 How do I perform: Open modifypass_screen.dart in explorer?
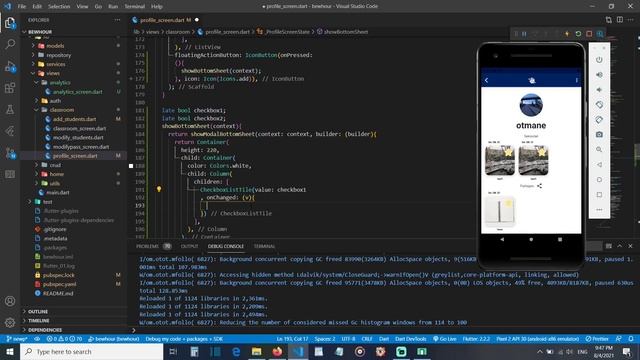(81, 147)
